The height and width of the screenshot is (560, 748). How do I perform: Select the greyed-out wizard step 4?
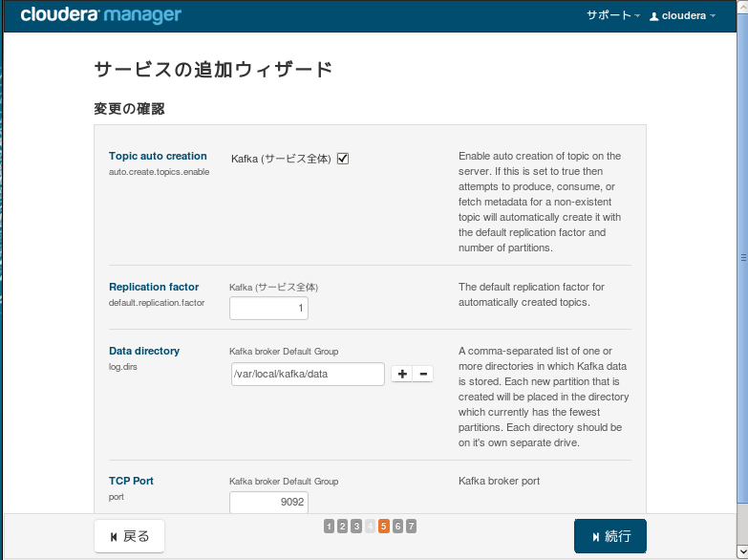tap(371, 527)
